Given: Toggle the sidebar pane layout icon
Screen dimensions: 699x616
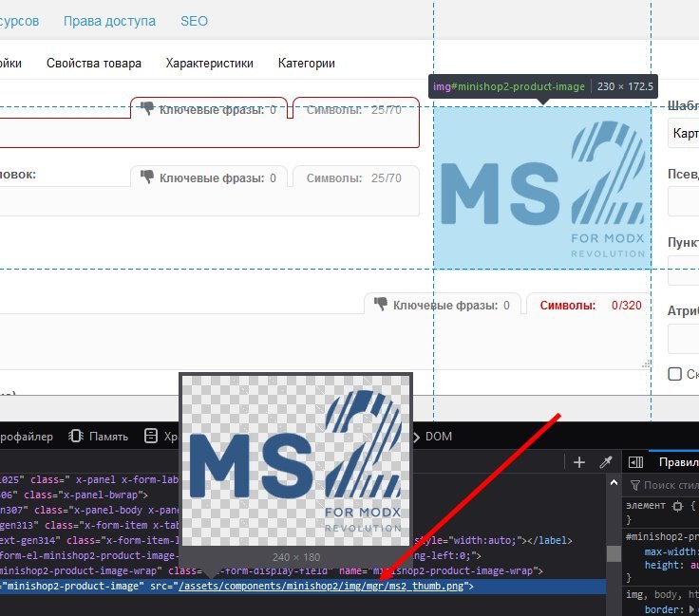Looking at the screenshot, I should (x=635, y=462).
